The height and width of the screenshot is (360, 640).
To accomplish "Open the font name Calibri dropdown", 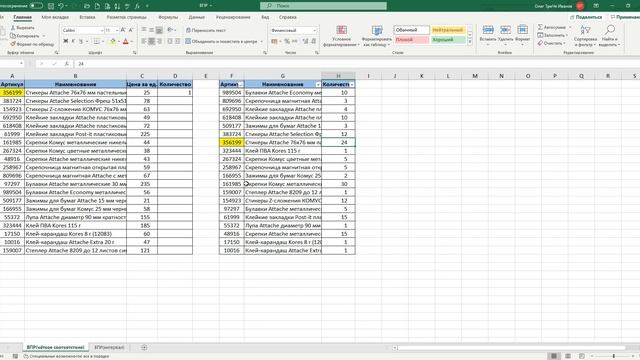I will click(102, 30).
